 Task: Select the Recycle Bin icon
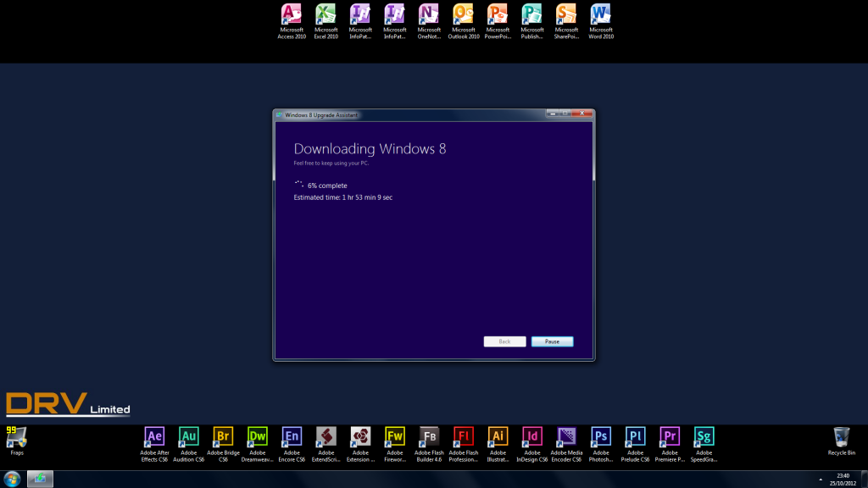[x=841, y=436]
